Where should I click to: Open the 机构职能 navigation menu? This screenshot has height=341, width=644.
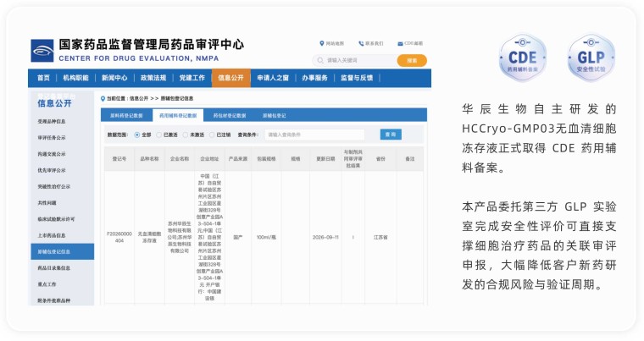click(x=75, y=78)
